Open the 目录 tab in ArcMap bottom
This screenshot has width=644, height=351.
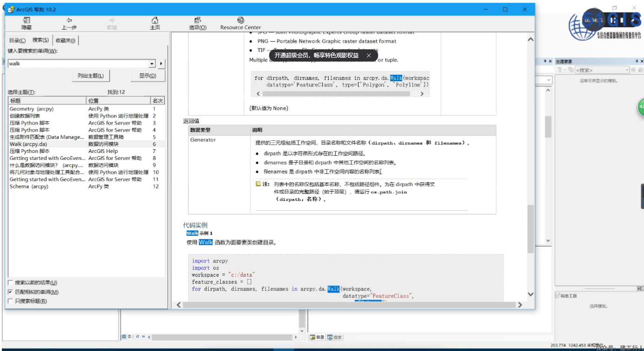317,337
